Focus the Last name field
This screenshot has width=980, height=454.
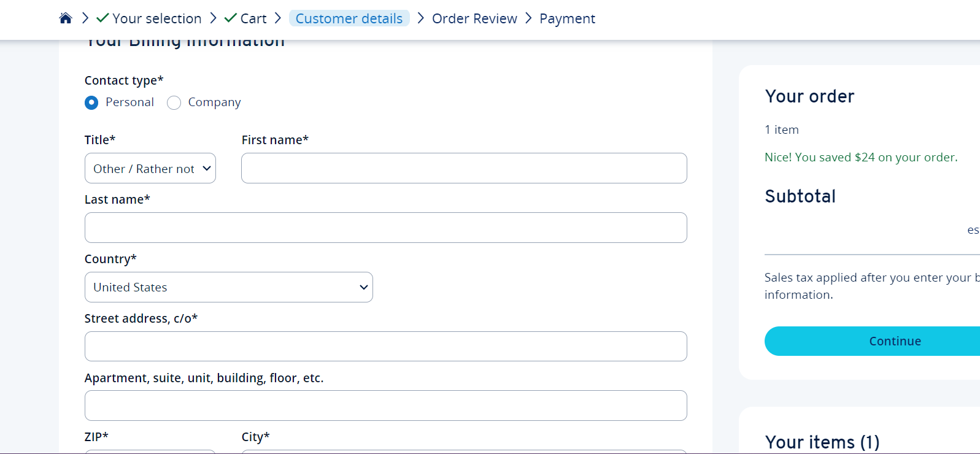tap(386, 228)
